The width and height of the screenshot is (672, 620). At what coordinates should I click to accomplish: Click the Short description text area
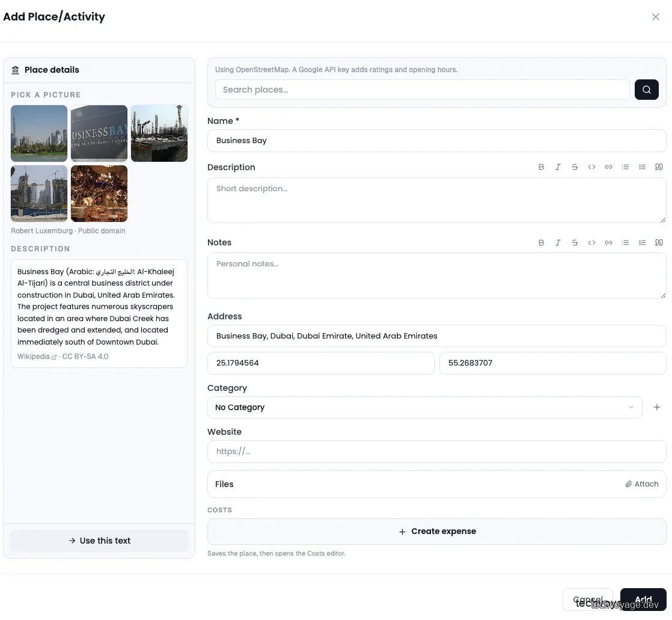[x=437, y=200]
